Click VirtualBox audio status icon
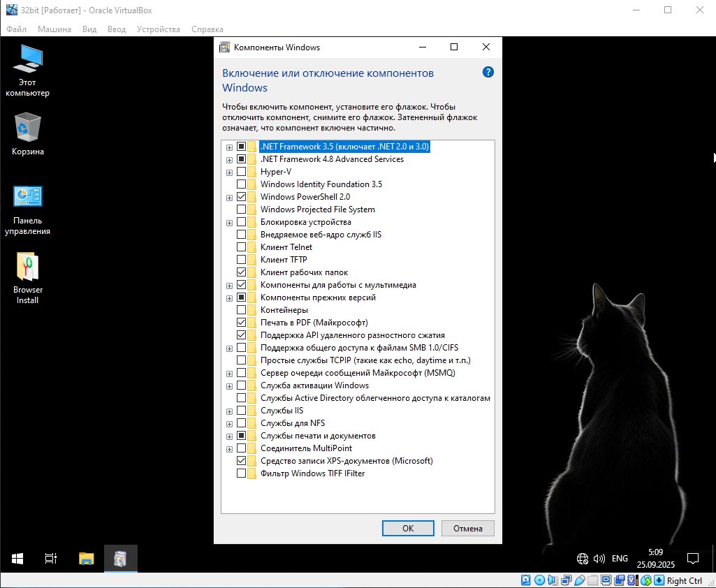The image size is (716, 588). click(x=553, y=580)
